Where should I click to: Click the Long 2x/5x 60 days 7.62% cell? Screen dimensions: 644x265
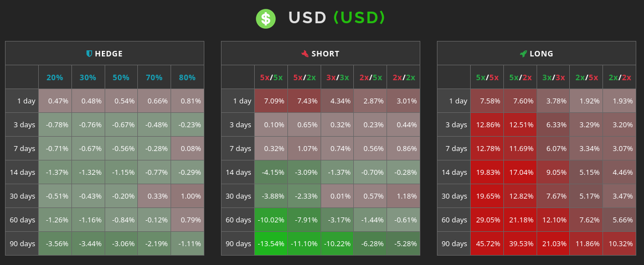(586, 220)
